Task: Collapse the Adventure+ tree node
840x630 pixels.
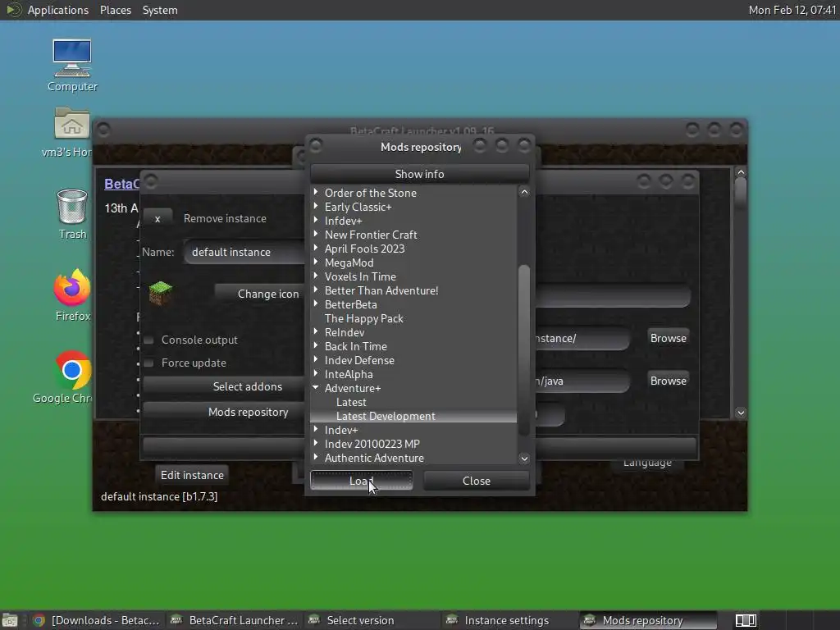Action: (x=316, y=387)
